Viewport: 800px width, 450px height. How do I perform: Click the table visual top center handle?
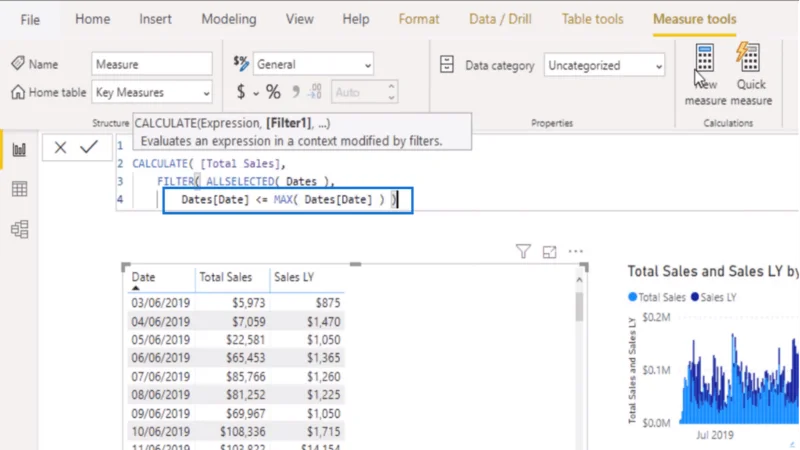pos(356,264)
